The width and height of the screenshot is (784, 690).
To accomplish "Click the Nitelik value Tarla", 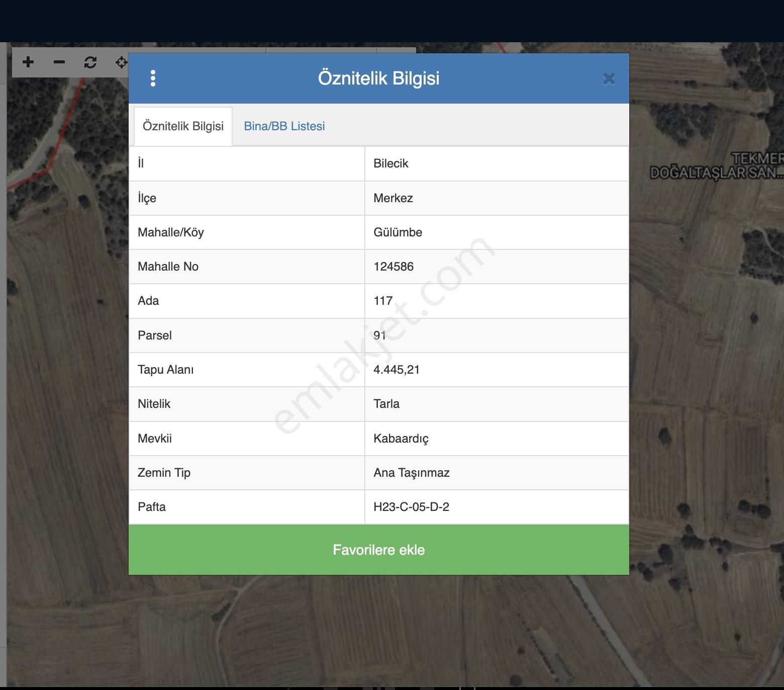I will [386, 404].
